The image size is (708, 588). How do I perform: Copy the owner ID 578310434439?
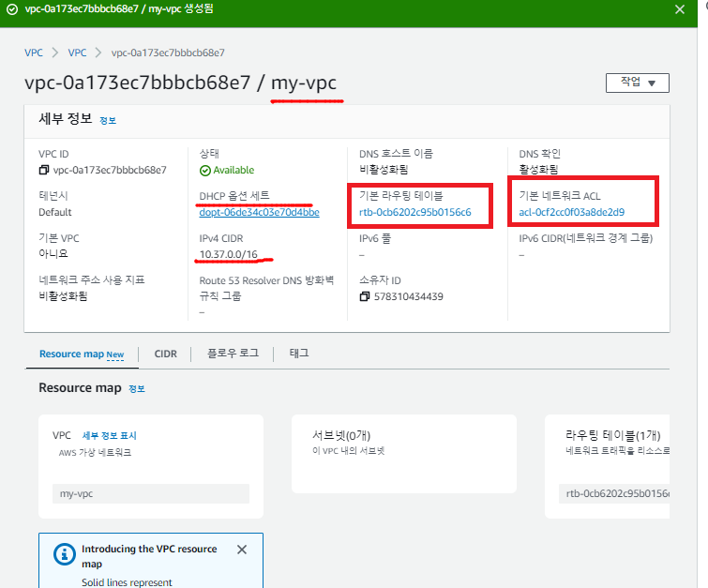pos(365,296)
